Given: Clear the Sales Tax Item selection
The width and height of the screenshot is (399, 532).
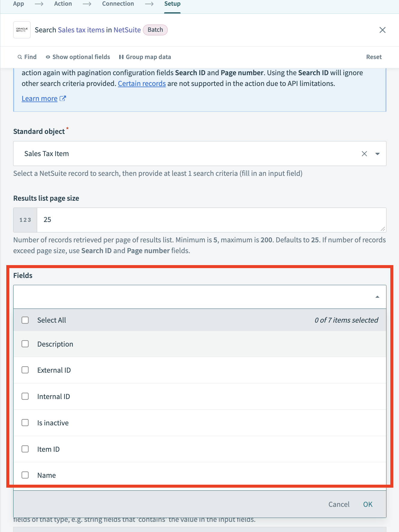Looking at the screenshot, I should point(364,154).
